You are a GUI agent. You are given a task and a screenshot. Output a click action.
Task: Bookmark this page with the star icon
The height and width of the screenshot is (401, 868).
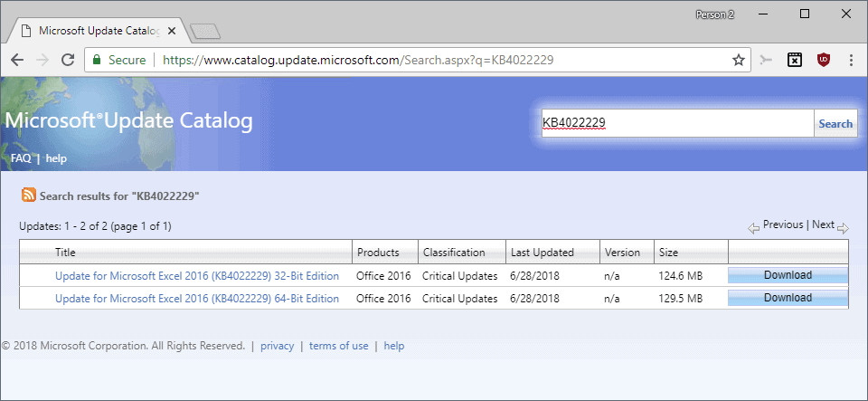739,60
